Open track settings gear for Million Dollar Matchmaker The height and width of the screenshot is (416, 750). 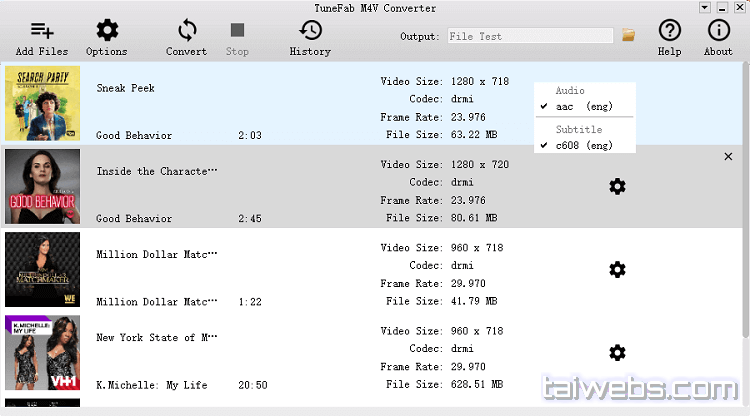(x=617, y=269)
